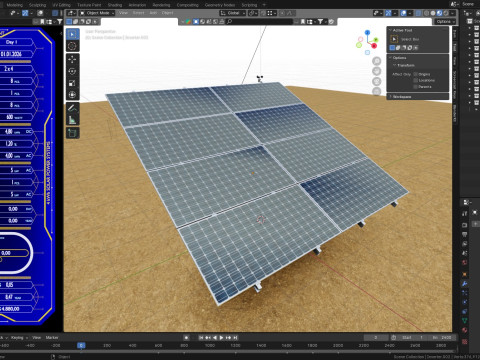Enable Affect Only Origins checkbox
Screen dimensions: 480x360
[x=415, y=74]
